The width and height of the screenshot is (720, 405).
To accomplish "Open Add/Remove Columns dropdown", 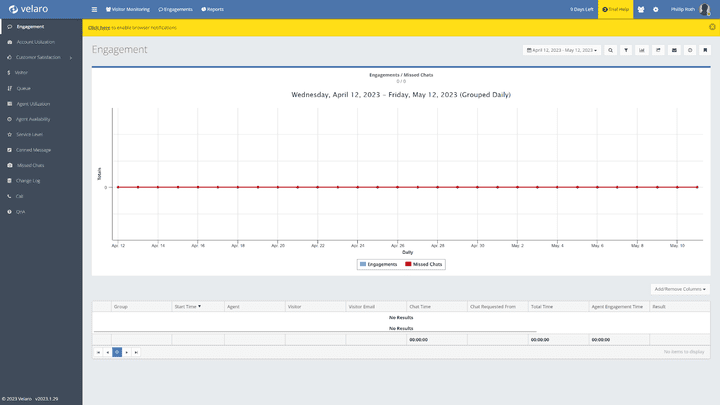I will coord(680,289).
